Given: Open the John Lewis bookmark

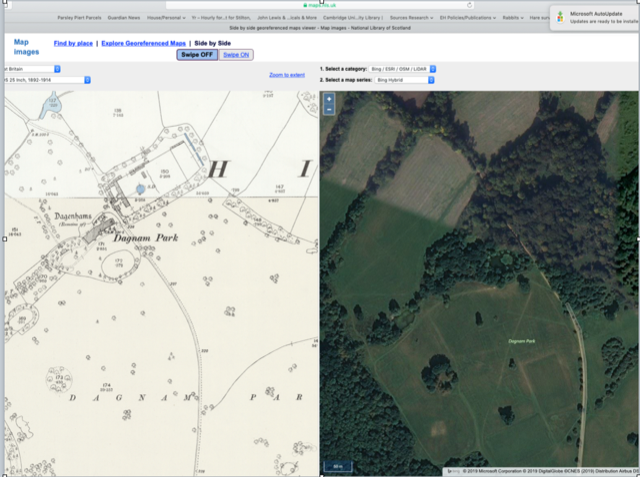Looking at the screenshot, I should [287, 18].
